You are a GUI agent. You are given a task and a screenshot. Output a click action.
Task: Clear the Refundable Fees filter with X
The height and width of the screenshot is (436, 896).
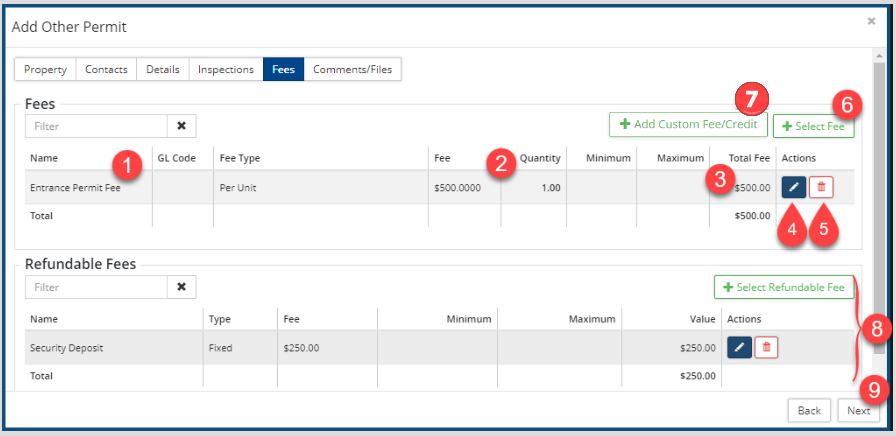(181, 287)
